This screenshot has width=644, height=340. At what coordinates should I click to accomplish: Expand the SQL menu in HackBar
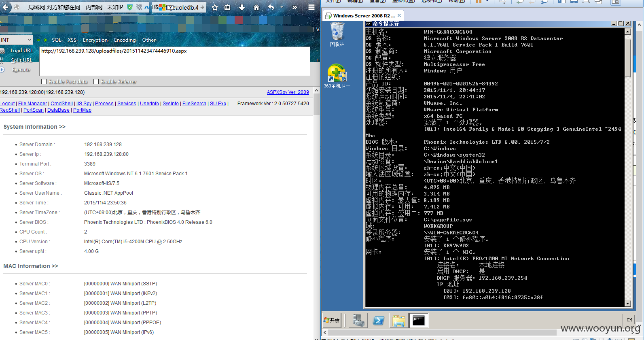pos(57,40)
